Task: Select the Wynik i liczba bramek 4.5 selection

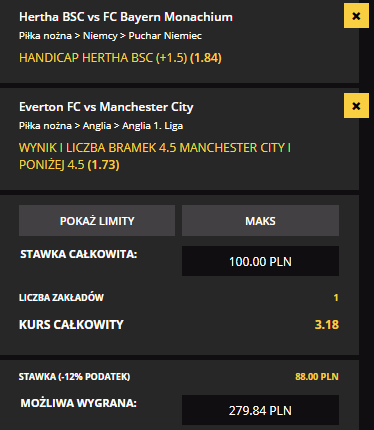Action: point(155,156)
